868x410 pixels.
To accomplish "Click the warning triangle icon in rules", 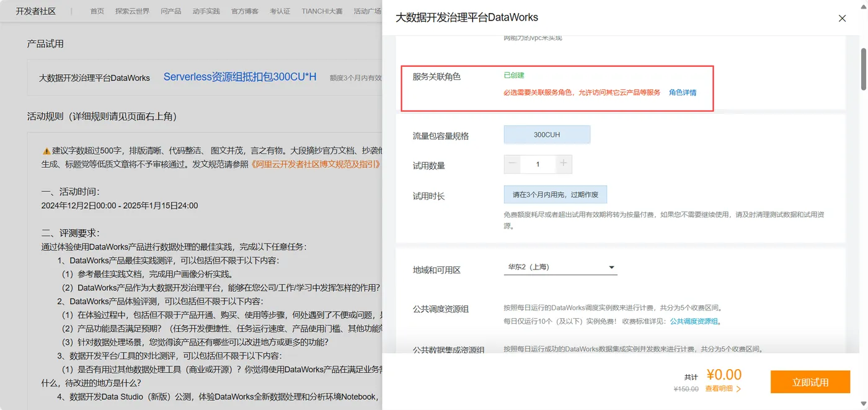I will tap(46, 150).
